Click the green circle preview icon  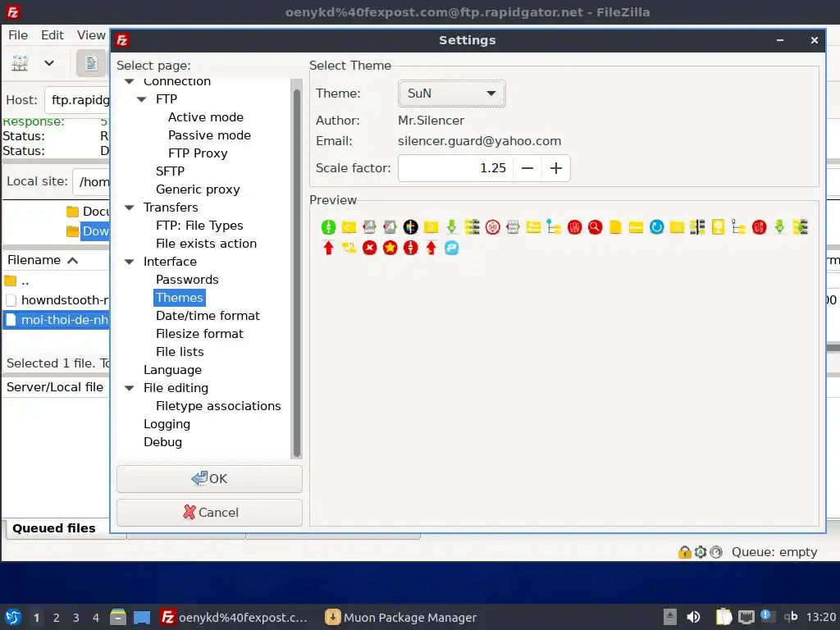pyautogui.click(x=328, y=227)
